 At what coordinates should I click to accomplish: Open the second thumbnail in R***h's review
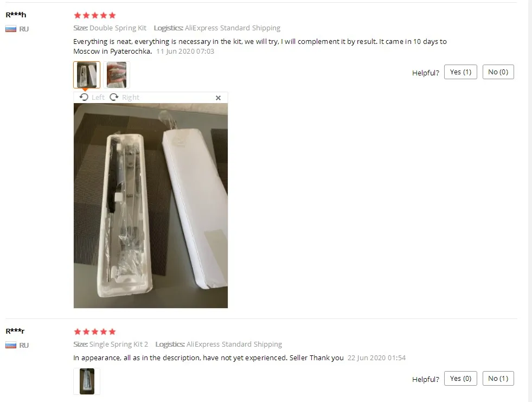click(117, 75)
